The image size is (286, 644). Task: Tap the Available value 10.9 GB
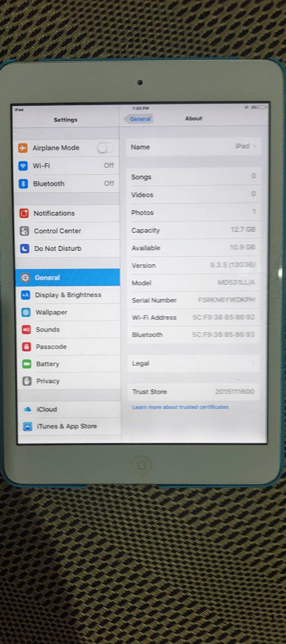(x=242, y=247)
